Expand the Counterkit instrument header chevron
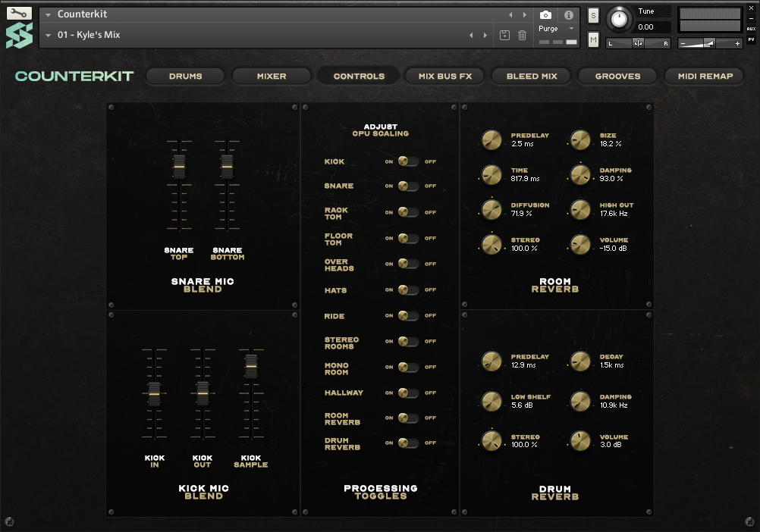Image resolution: width=760 pixels, height=532 pixels. click(x=48, y=14)
